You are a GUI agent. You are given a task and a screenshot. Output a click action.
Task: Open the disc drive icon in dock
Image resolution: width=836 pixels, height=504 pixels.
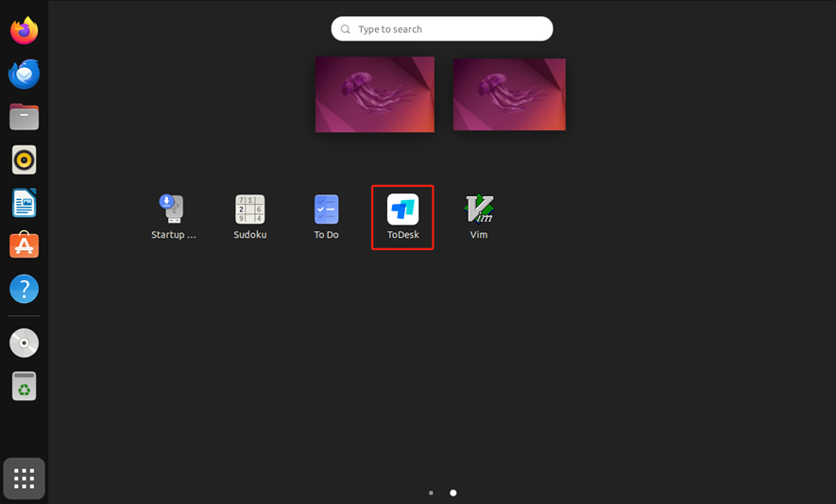point(24,343)
